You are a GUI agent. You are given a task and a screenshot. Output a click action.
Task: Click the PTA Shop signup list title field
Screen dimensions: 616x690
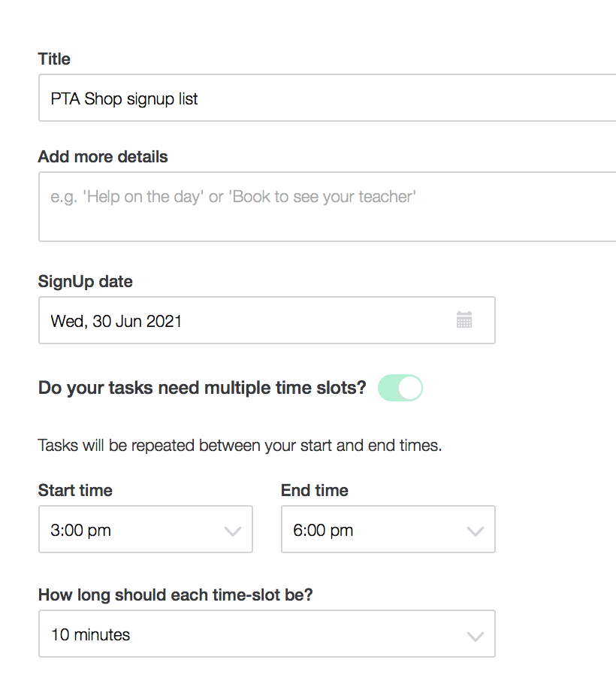tap(327, 98)
